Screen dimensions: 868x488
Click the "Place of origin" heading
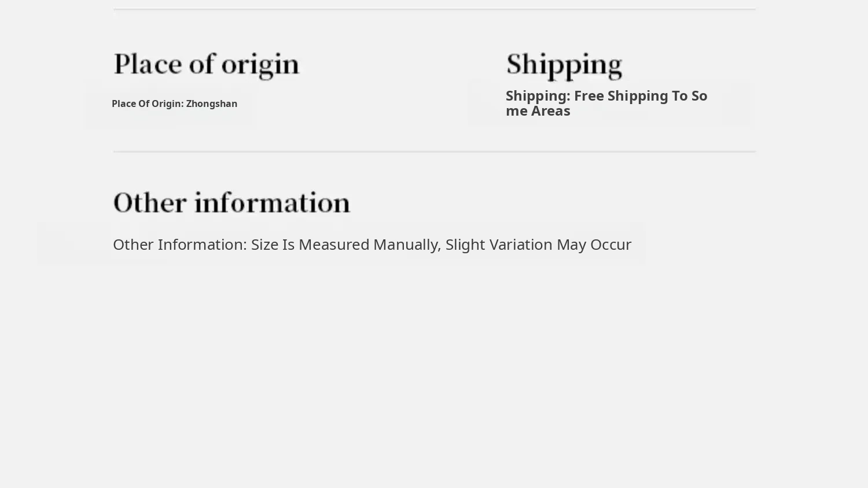click(206, 64)
